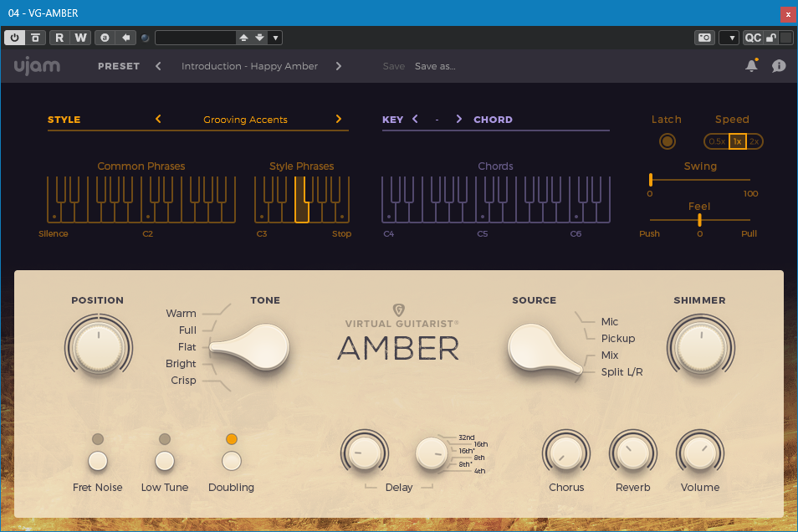
Task: Advance Key with the right arrow
Action: 458,120
